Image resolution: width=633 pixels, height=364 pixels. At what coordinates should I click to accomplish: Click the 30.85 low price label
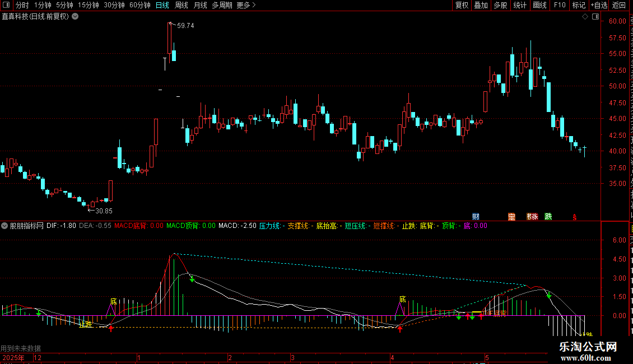(104, 211)
